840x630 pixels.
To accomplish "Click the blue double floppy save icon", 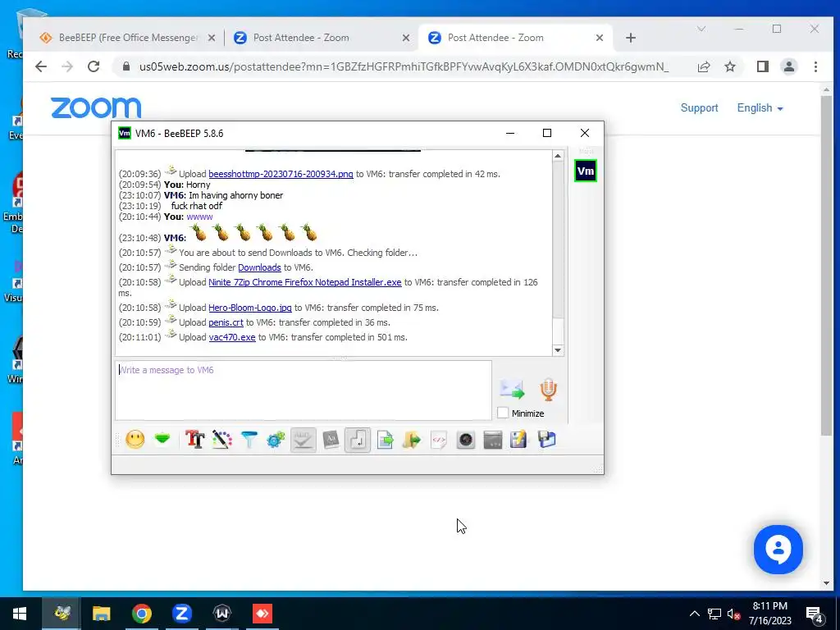I will pos(547,440).
